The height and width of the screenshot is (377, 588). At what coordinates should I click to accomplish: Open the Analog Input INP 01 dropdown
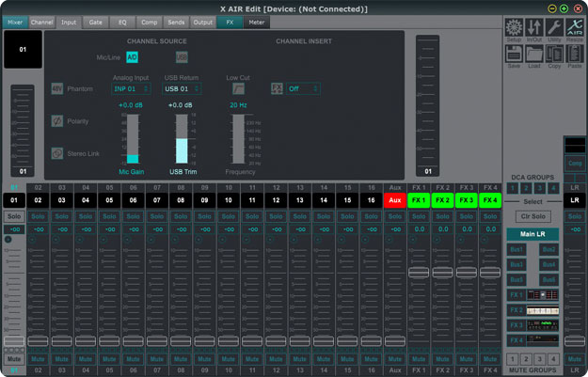tap(132, 88)
